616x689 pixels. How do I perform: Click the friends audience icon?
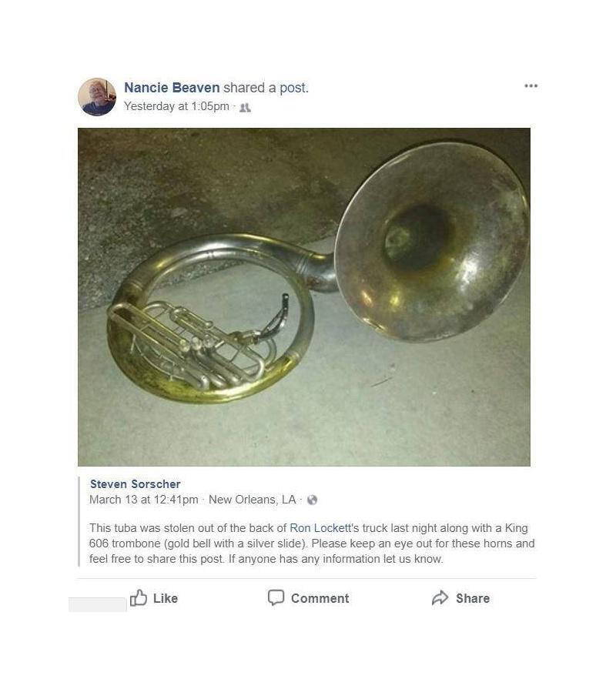point(245,107)
